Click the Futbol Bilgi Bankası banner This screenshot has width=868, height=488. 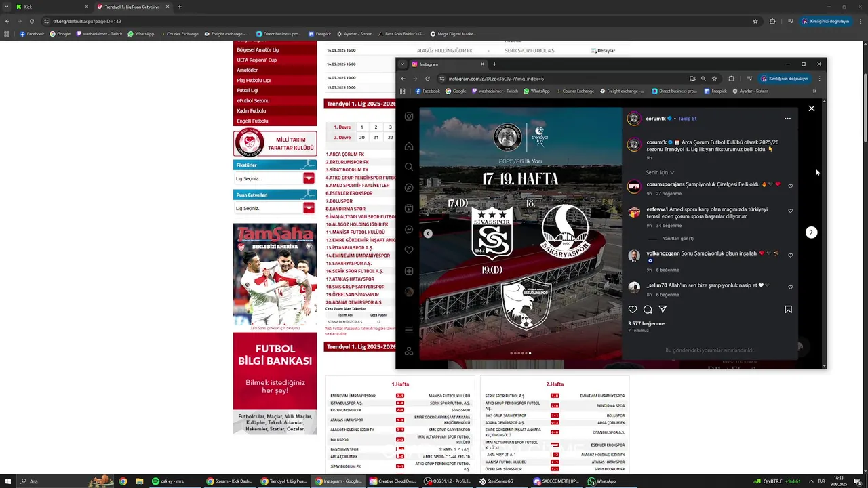pyautogui.click(x=275, y=384)
